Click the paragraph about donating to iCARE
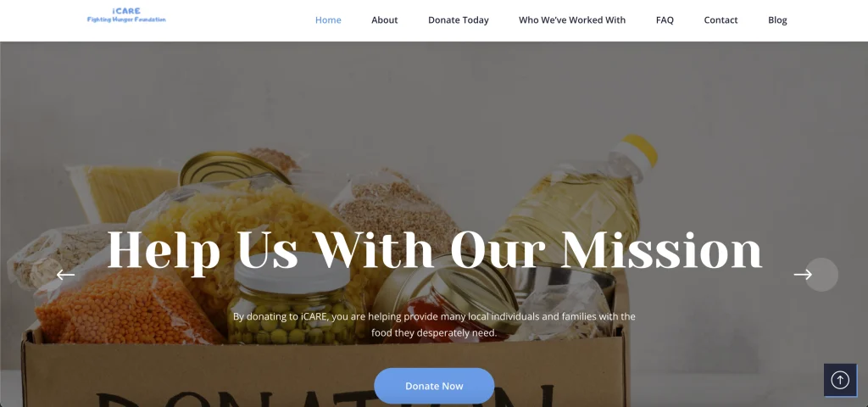Screen dimensions: 868x407 coord(434,325)
